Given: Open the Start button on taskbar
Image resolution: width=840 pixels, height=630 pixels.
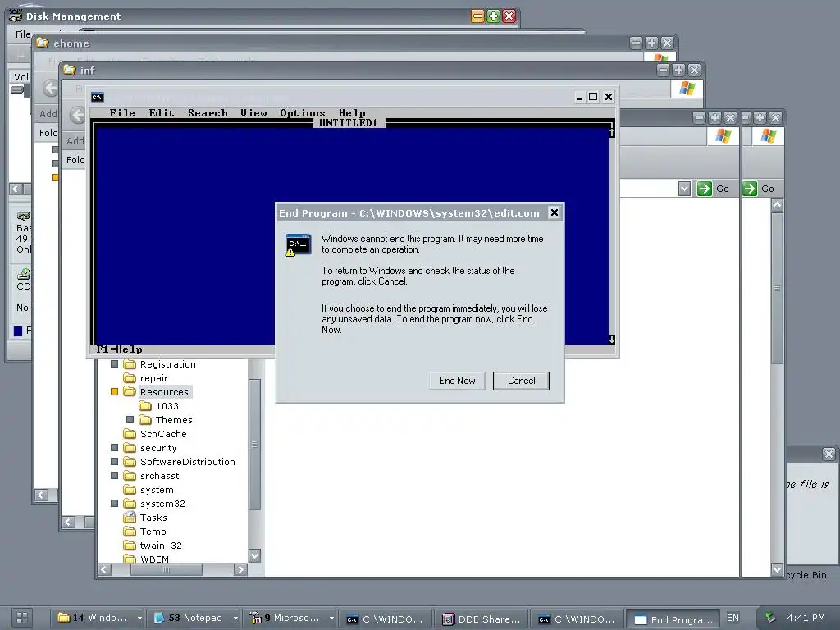Looking at the screenshot, I should [22, 617].
